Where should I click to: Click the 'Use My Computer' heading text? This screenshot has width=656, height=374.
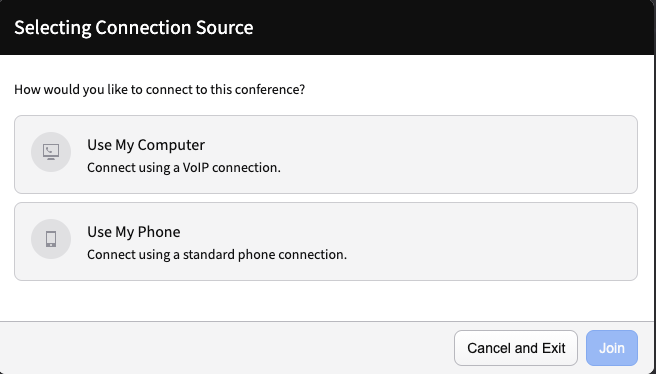point(146,145)
